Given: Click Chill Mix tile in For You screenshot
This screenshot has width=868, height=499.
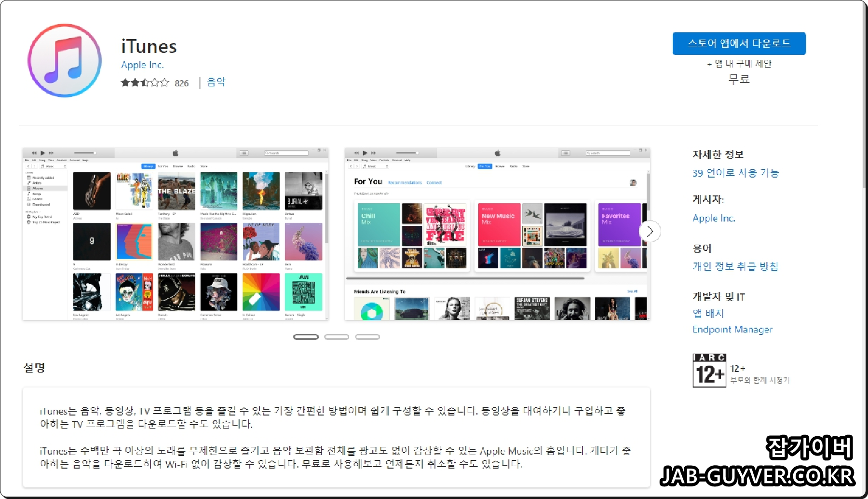Looking at the screenshot, I should tap(379, 224).
